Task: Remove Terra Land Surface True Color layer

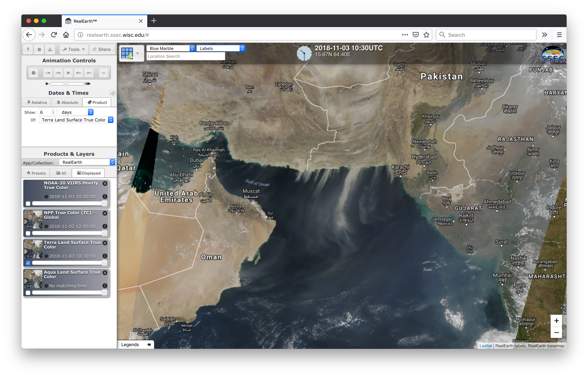Action: (x=105, y=243)
